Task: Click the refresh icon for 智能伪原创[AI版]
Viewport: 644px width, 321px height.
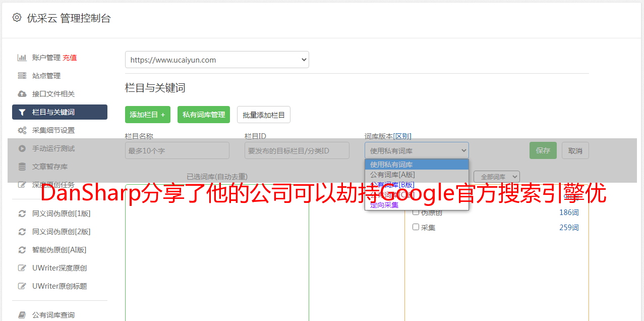Action: (22, 250)
